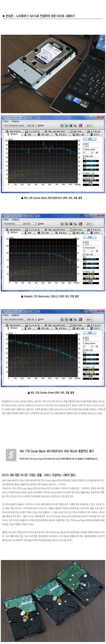Select 읽기 radio in WD1002FAEX window

coord(84,144)
